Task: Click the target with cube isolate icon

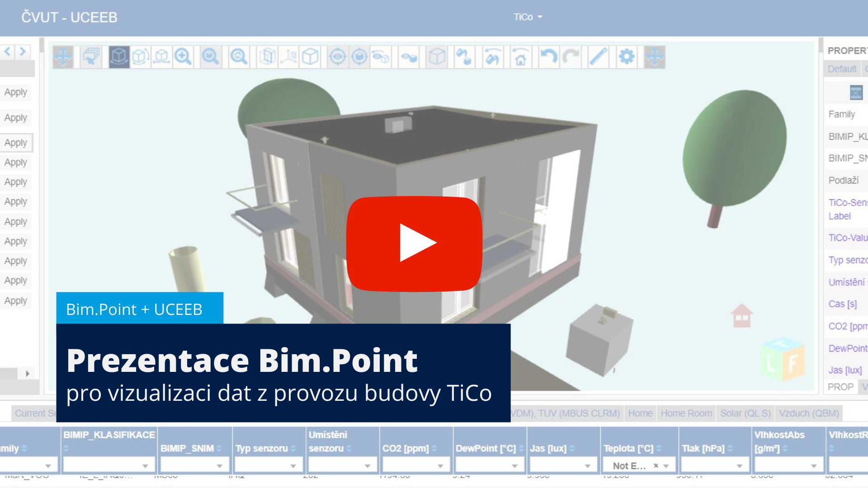Action: [x=359, y=57]
